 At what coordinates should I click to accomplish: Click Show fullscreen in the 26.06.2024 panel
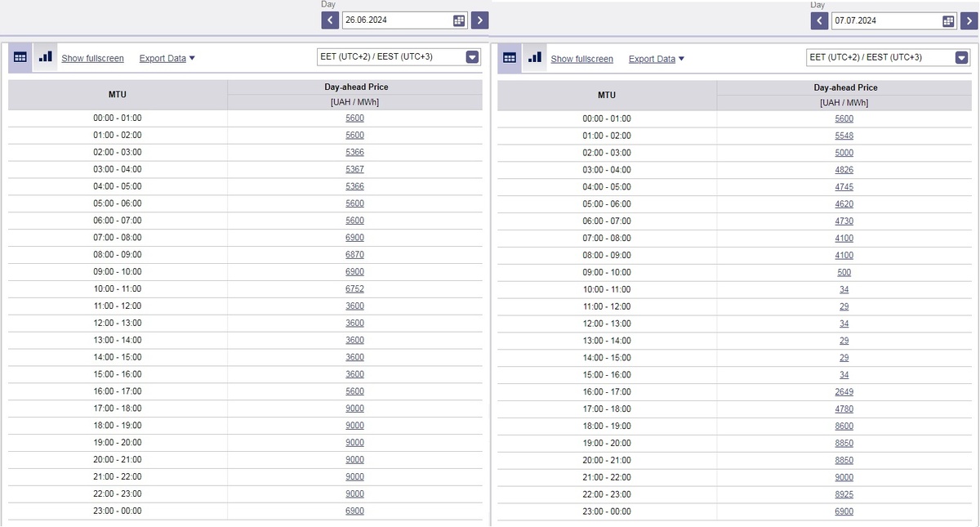click(x=93, y=59)
